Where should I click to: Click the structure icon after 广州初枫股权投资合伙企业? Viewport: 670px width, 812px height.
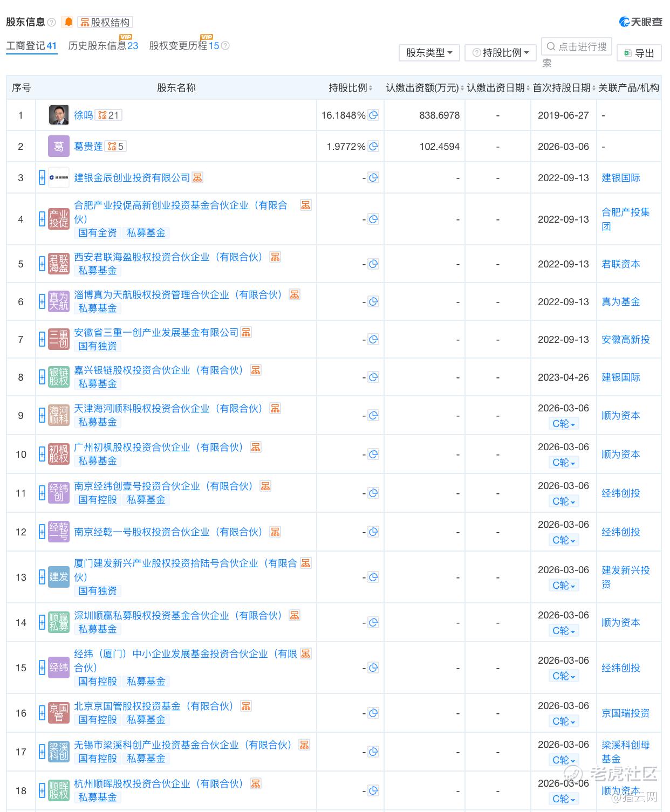pos(256,447)
